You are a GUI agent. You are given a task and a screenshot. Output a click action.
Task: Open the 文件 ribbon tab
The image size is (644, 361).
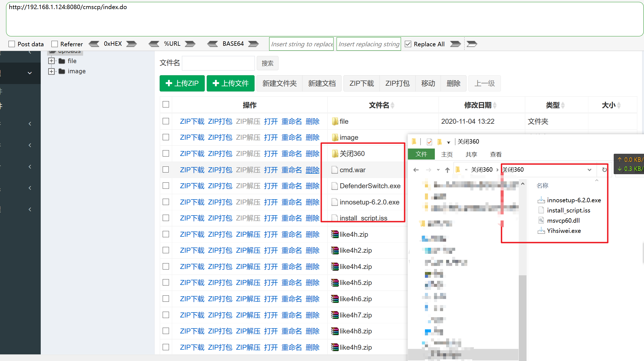(x=421, y=154)
